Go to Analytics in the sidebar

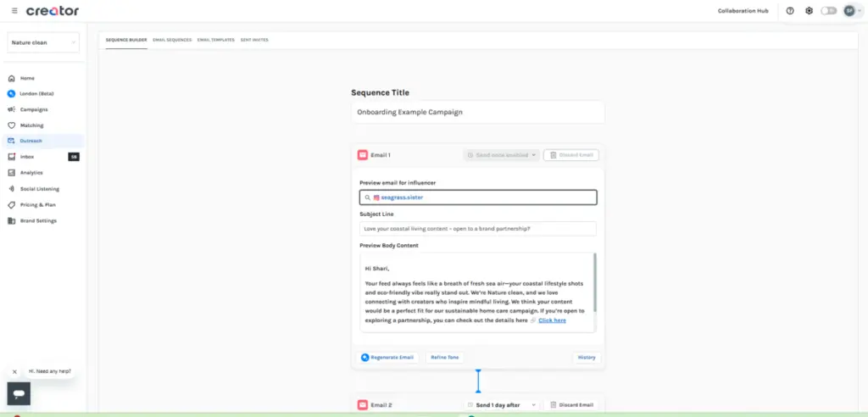(x=31, y=173)
